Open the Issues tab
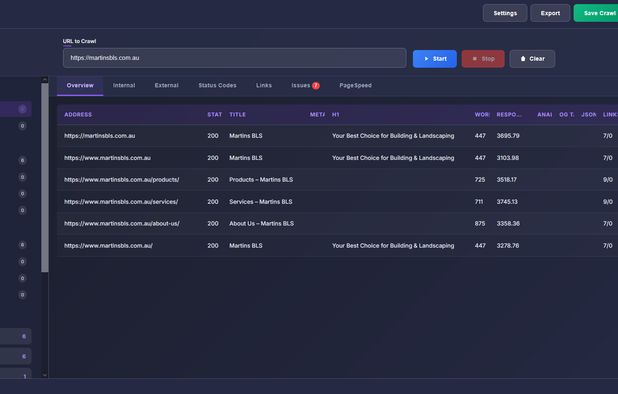 305,85
